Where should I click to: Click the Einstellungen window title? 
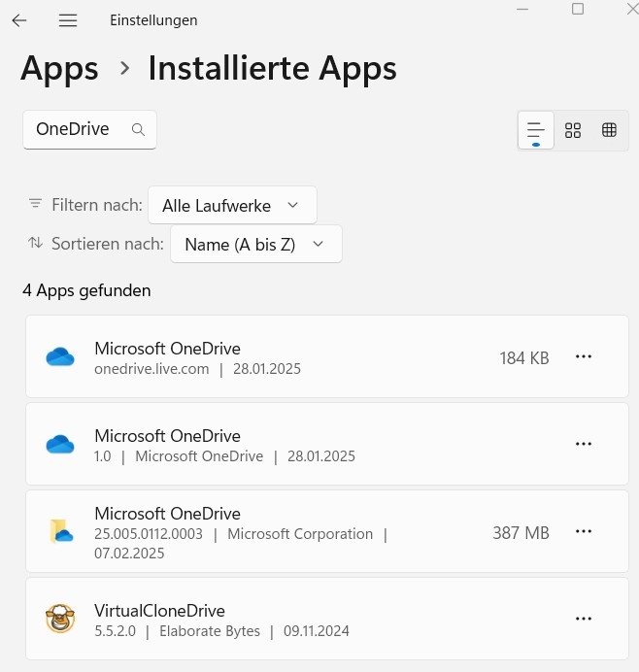(x=153, y=20)
